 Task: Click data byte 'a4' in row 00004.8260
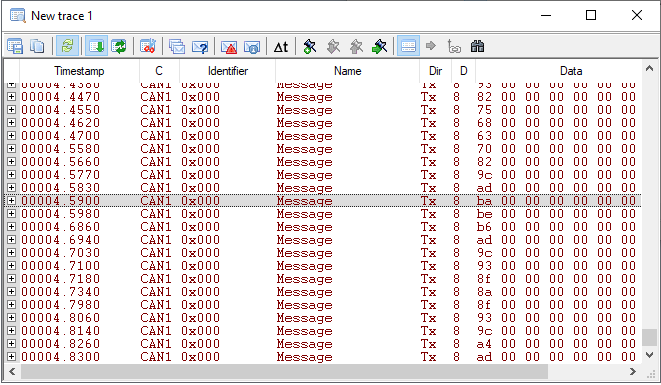[x=484, y=344]
